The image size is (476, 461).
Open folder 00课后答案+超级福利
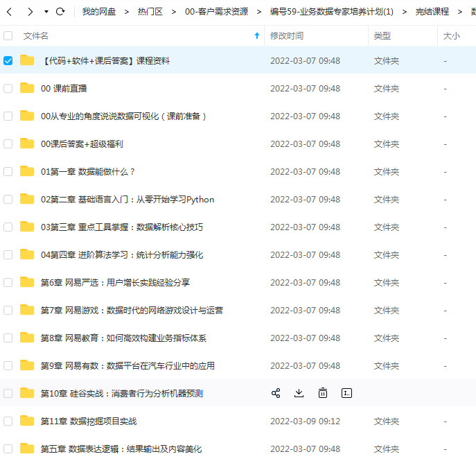click(x=82, y=143)
